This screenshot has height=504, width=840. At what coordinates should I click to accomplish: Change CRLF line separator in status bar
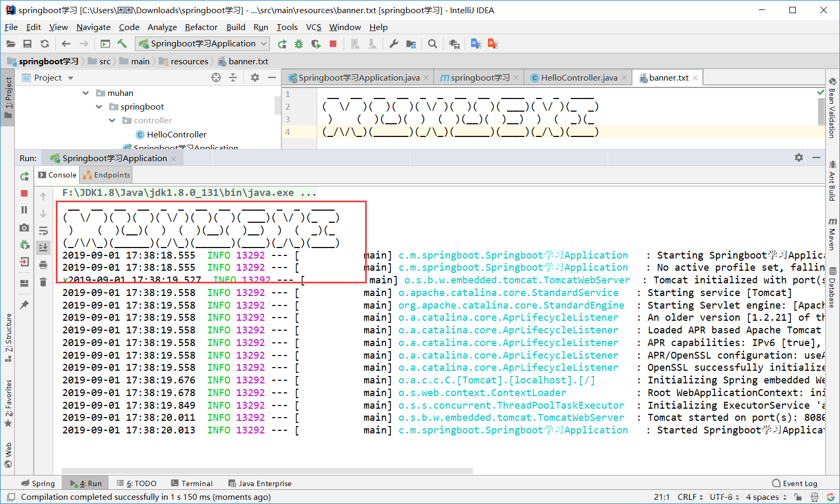tap(690, 497)
